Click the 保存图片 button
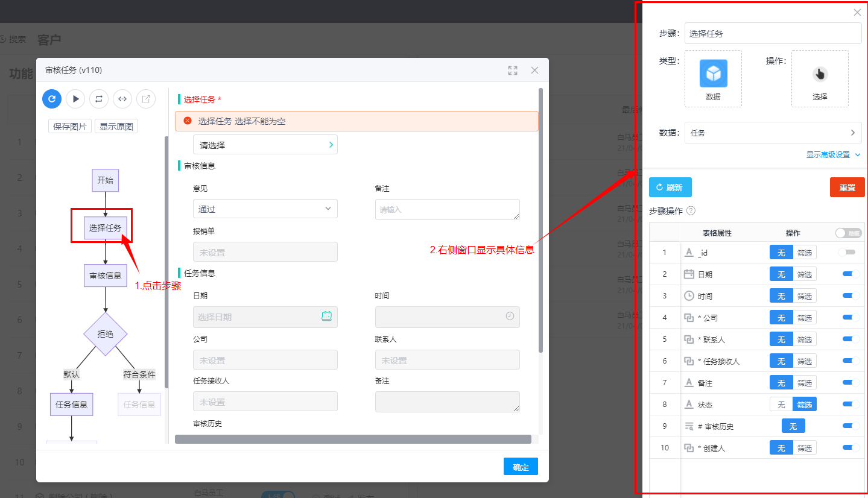Screen dimensions: 868x498 (x=70, y=127)
